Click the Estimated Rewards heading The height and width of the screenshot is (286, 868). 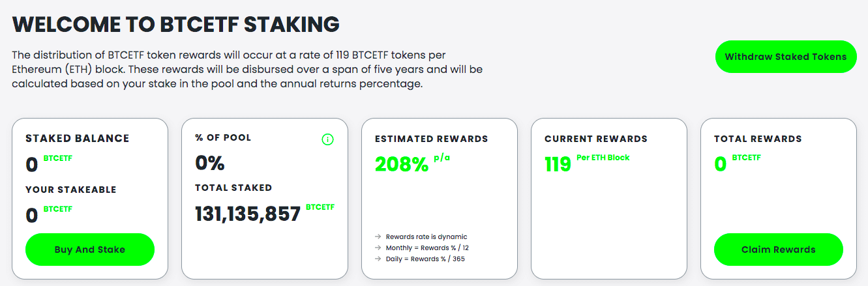pyautogui.click(x=432, y=139)
